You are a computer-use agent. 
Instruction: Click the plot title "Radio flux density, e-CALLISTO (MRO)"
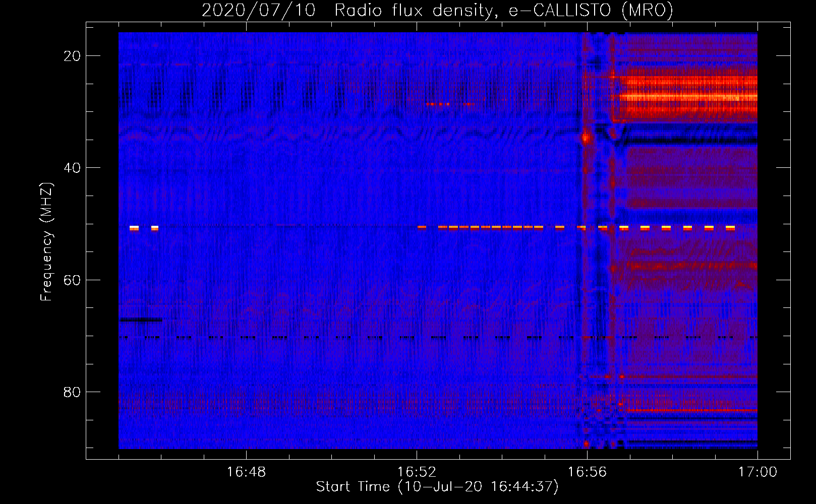click(504, 11)
